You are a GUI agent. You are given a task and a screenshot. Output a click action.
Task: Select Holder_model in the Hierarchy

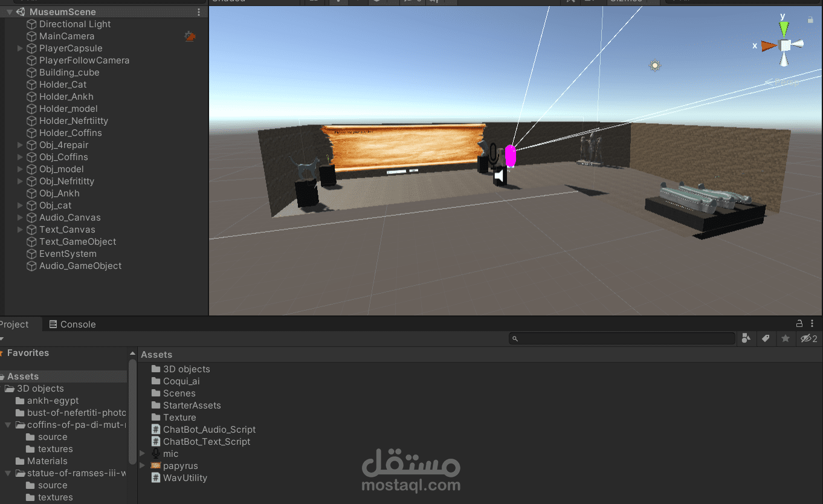68,109
